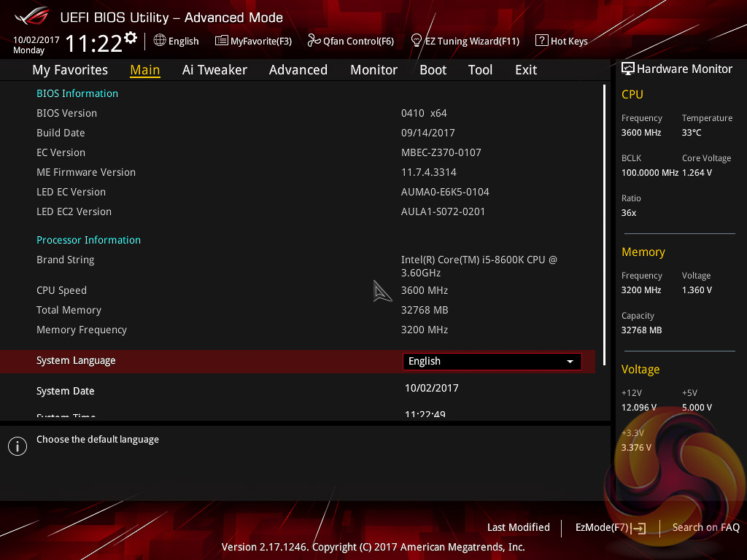Select the Exit tab
The height and width of the screenshot is (560, 747).
pyautogui.click(x=526, y=70)
